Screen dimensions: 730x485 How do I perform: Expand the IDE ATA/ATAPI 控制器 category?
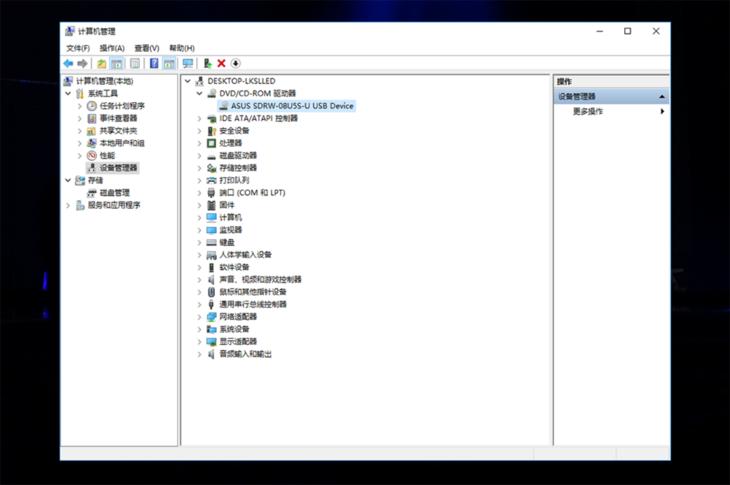point(199,118)
